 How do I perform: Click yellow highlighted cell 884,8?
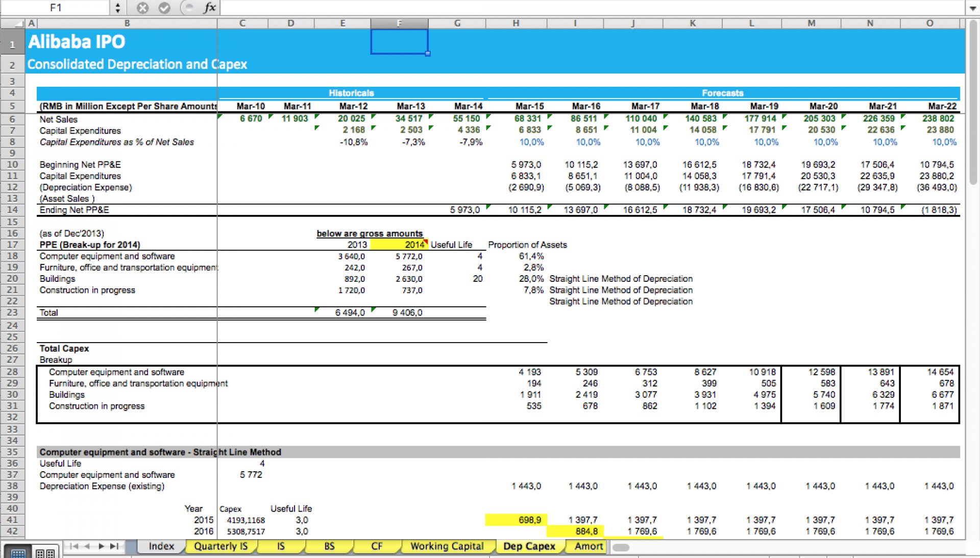pos(575,531)
